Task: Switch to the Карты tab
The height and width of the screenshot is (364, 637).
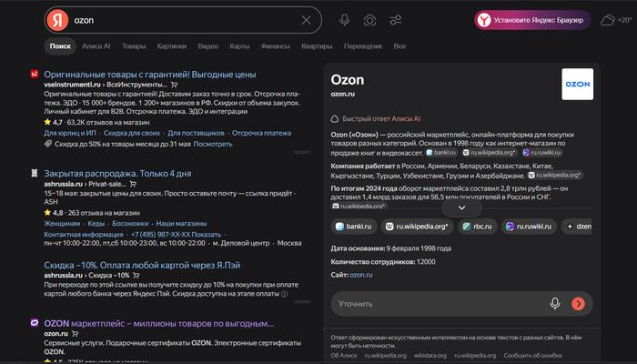Action: pos(239,46)
